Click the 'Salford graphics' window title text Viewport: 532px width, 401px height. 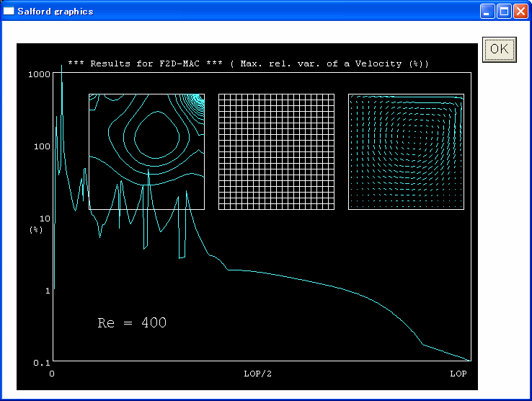click(56, 12)
